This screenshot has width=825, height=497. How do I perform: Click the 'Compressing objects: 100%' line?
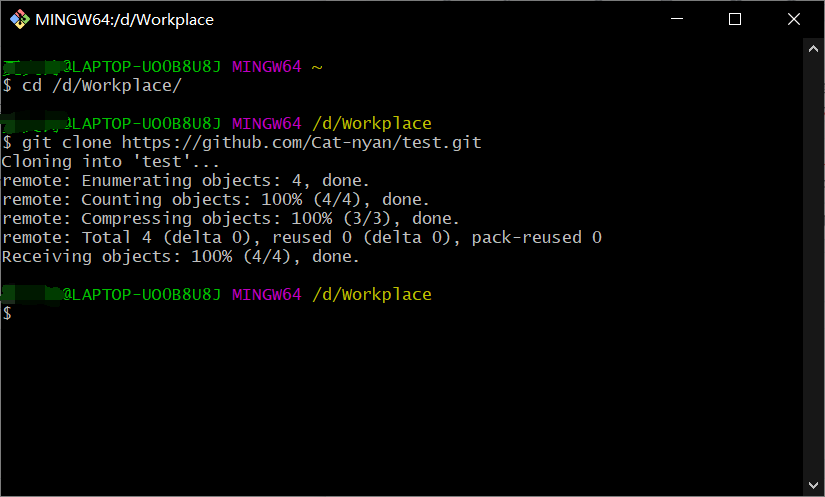(x=230, y=219)
